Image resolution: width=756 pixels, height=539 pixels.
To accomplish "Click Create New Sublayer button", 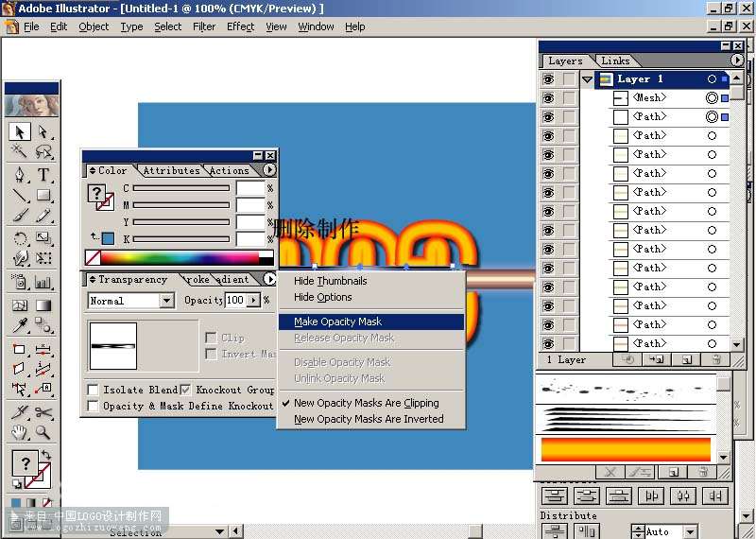I will [657, 359].
